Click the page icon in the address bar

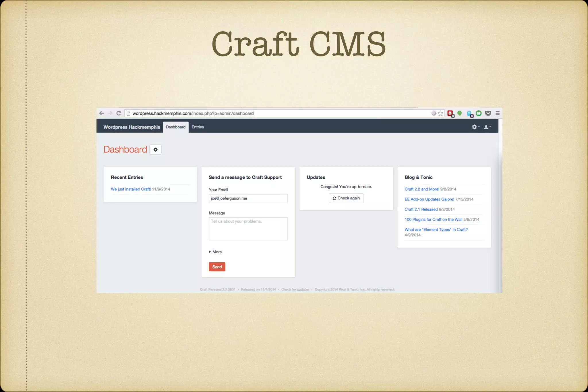tap(129, 113)
